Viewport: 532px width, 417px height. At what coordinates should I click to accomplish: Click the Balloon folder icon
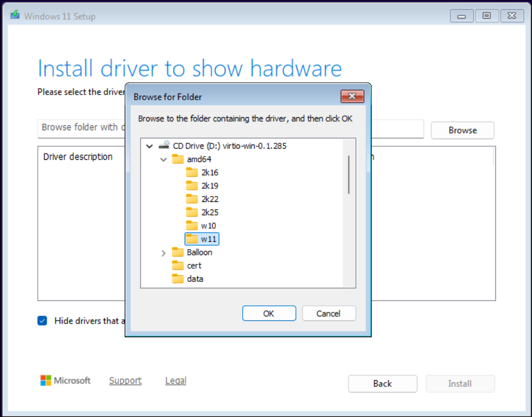pyautogui.click(x=178, y=252)
